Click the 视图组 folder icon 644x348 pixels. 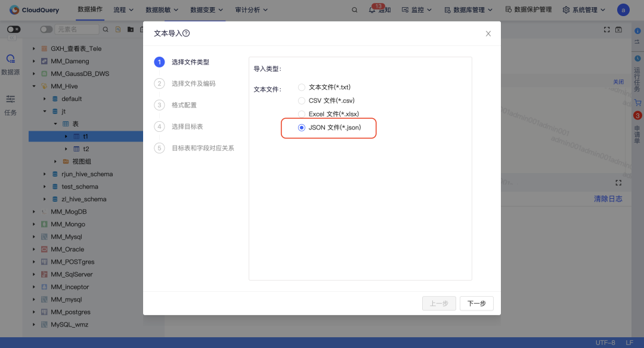pyautogui.click(x=66, y=161)
